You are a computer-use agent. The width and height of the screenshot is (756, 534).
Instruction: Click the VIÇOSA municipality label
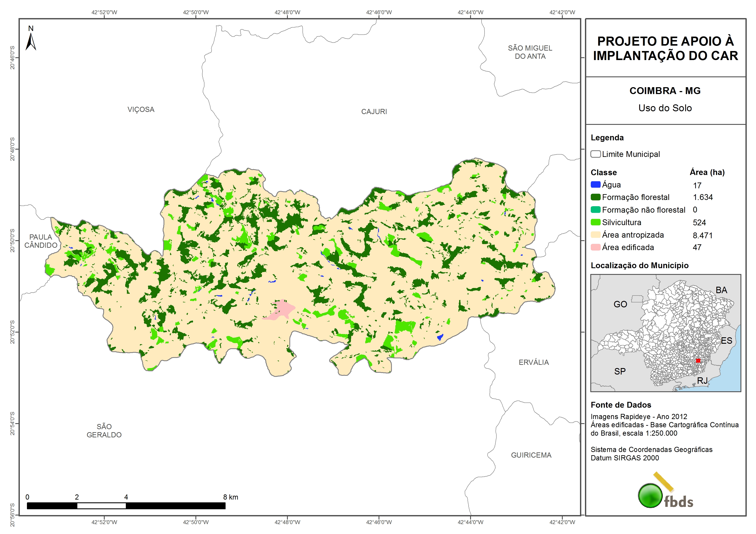click(x=141, y=110)
